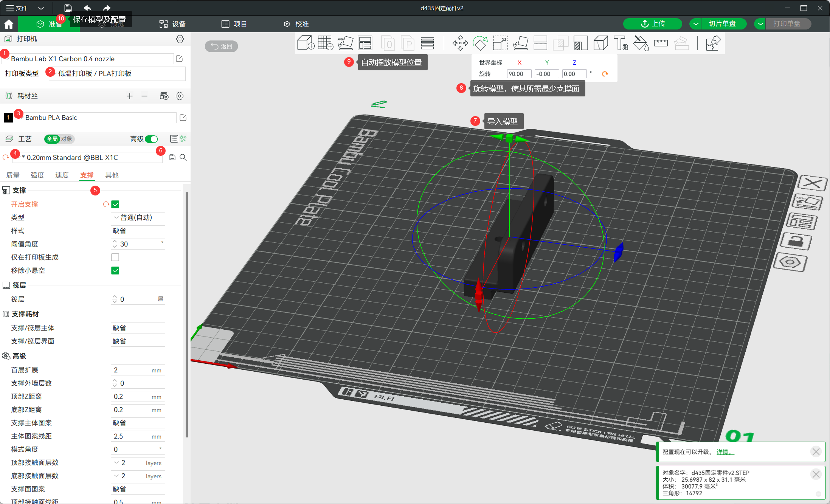Toggle the 移除小悬空 checkbox
This screenshot has height=504, width=830.
click(x=115, y=271)
